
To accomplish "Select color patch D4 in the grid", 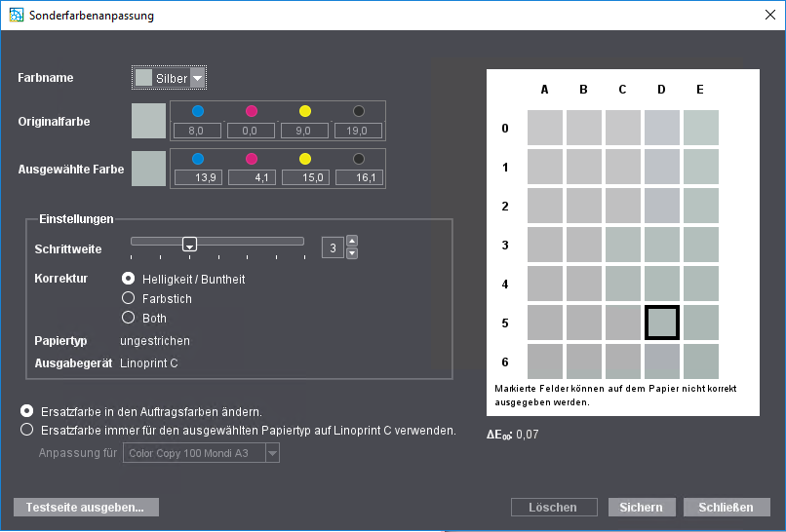I will click(x=662, y=284).
